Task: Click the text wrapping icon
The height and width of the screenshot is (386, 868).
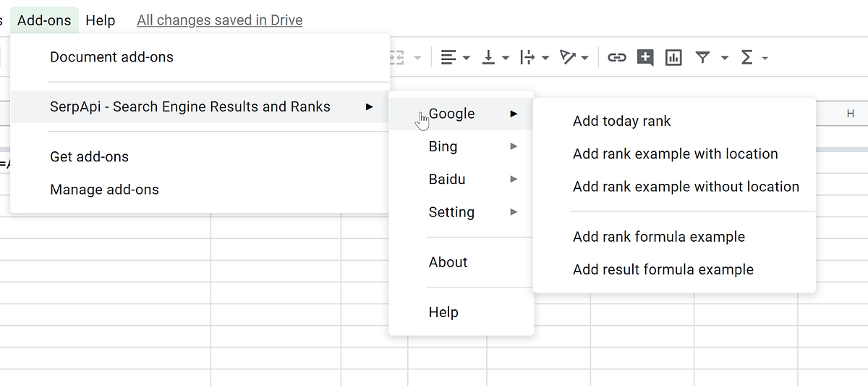Action: coord(528,57)
